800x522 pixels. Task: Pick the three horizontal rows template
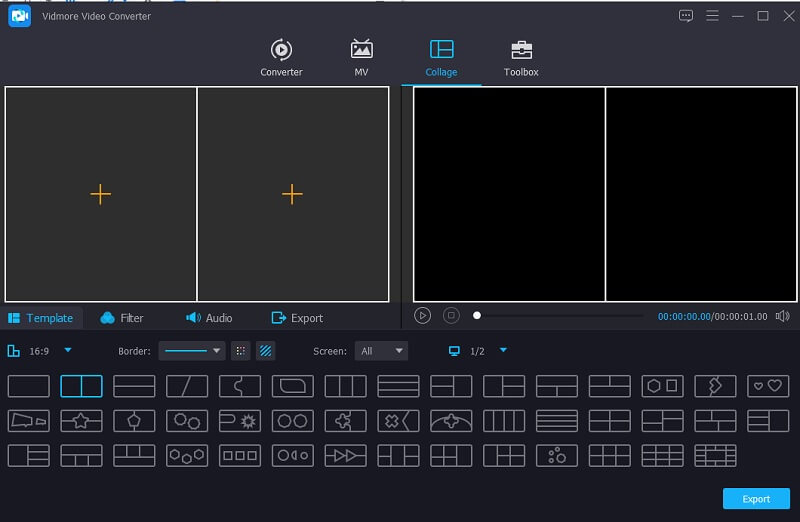(x=398, y=386)
